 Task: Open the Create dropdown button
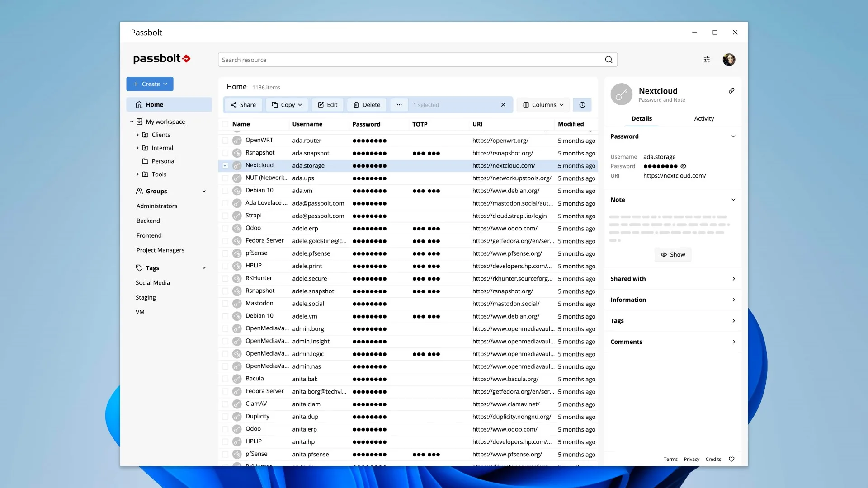pos(150,84)
